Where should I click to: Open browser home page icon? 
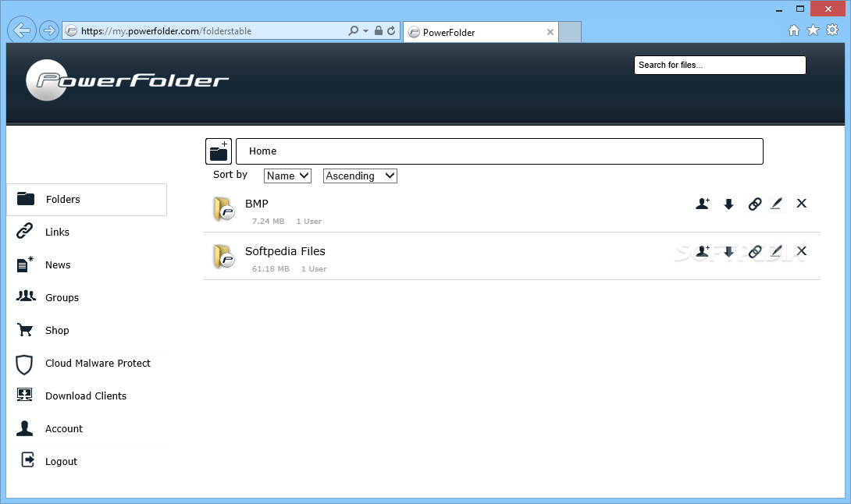pos(794,30)
